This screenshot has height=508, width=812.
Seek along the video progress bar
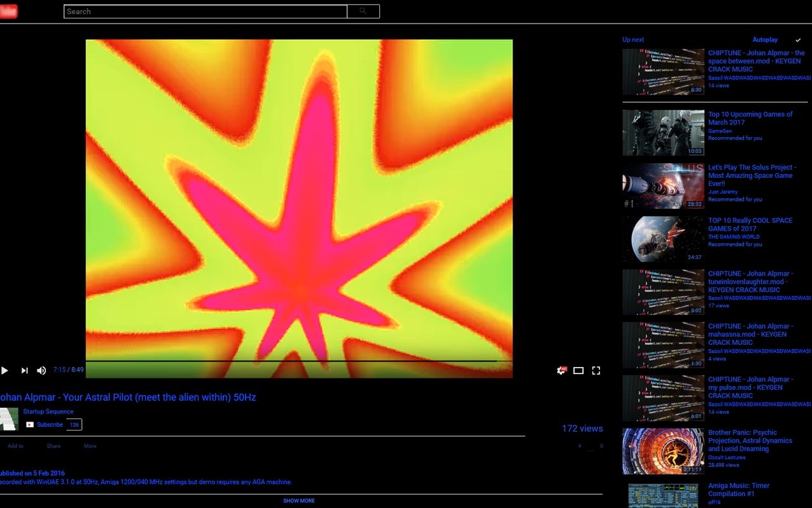pyautogui.click(x=299, y=361)
